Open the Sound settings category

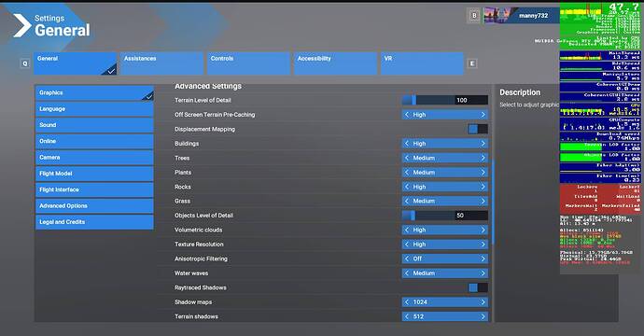pyautogui.click(x=94, y=125)
